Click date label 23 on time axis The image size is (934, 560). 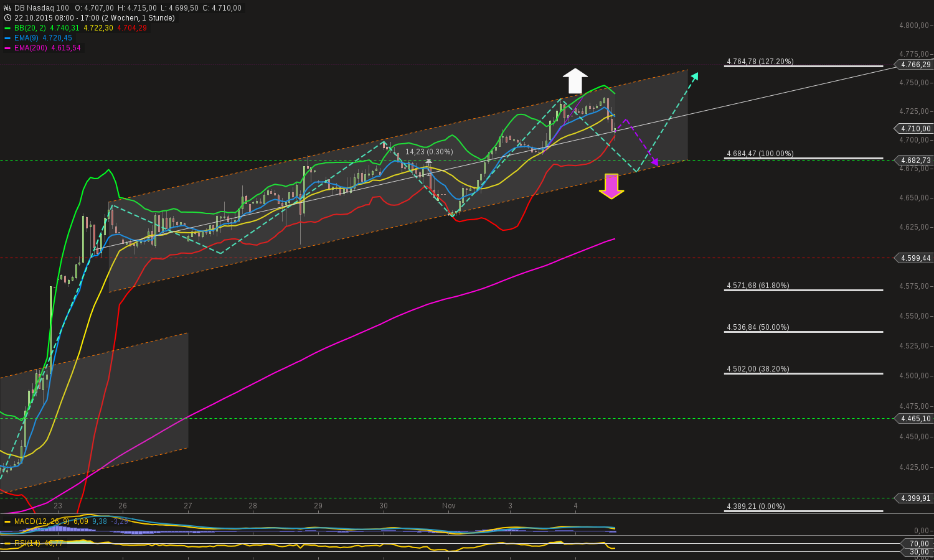58,506
